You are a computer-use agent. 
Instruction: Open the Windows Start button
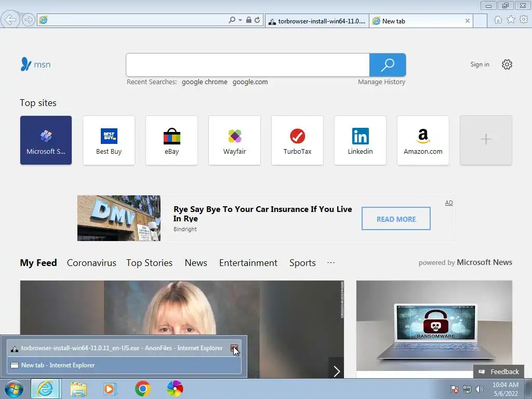pos(14,389)
